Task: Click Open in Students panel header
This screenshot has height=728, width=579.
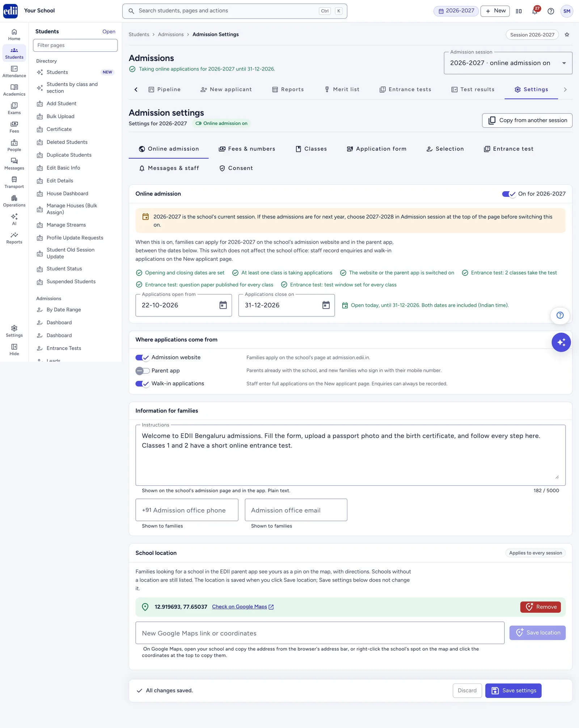Action: (109, 32)
